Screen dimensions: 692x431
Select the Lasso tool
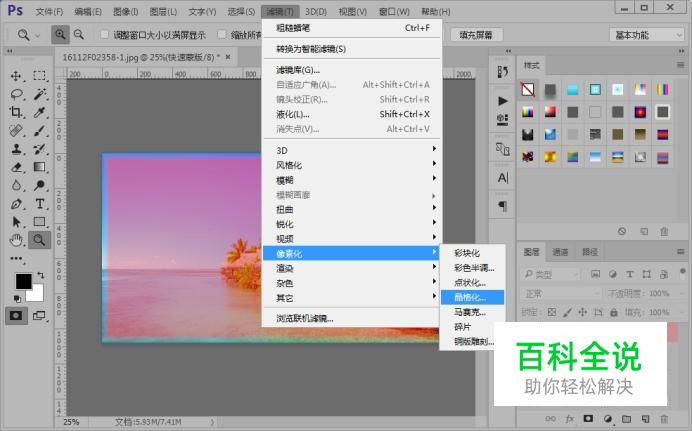pos(16,94)
